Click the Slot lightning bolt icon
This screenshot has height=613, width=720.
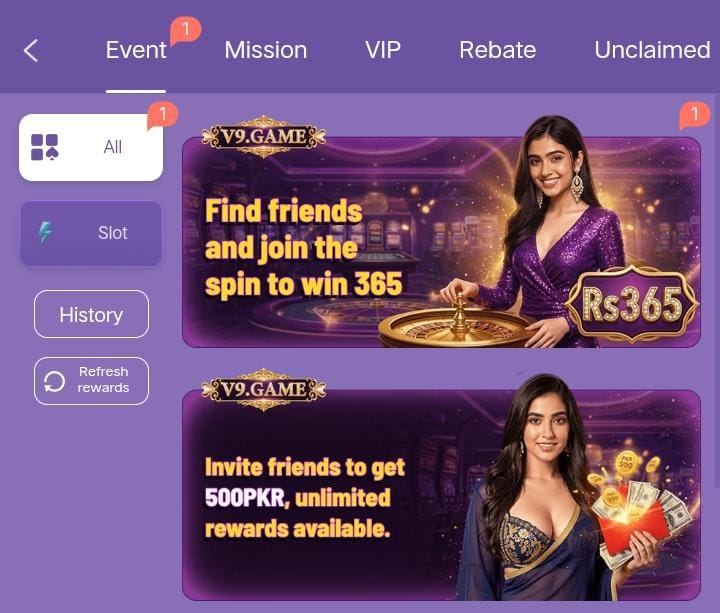45,232
